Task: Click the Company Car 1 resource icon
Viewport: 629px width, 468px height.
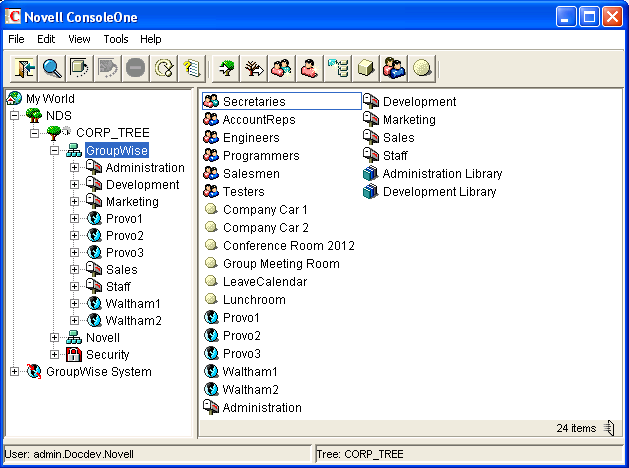Action: (211, 209)
